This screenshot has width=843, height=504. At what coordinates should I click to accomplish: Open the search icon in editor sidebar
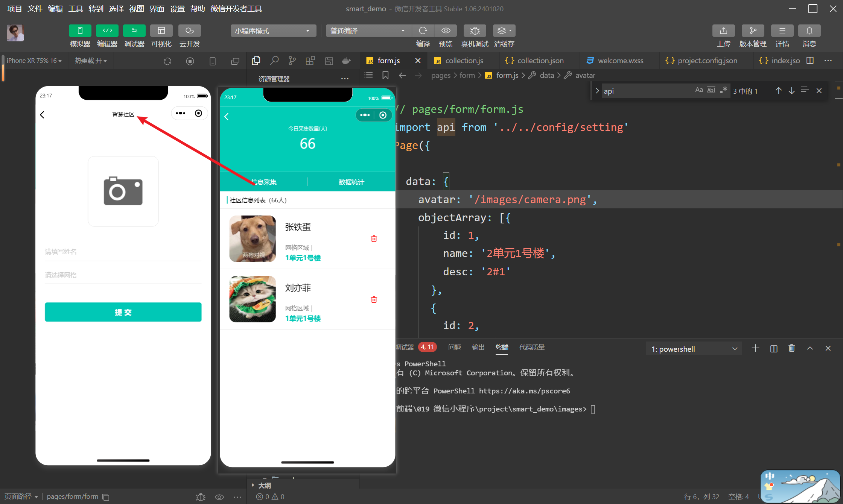click(x=274, y=61)
